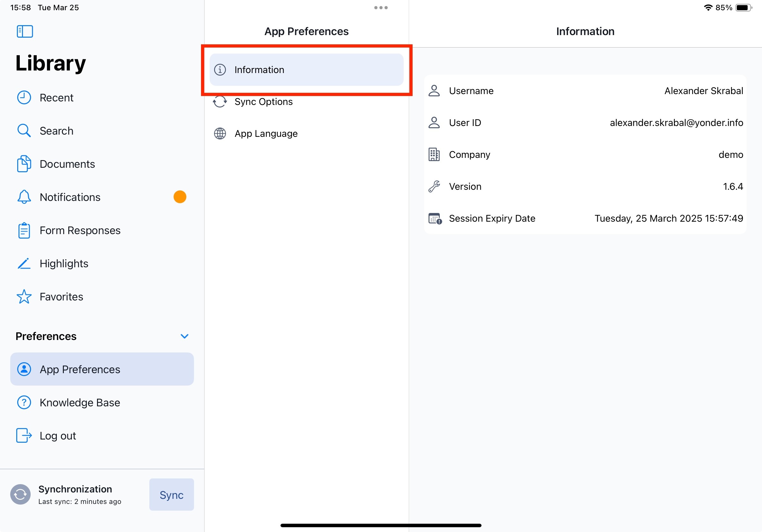The height and width of the screenshot is (532, 762).
Task: Click the orange Notifications badge dot
Action: tap(180, 197)
